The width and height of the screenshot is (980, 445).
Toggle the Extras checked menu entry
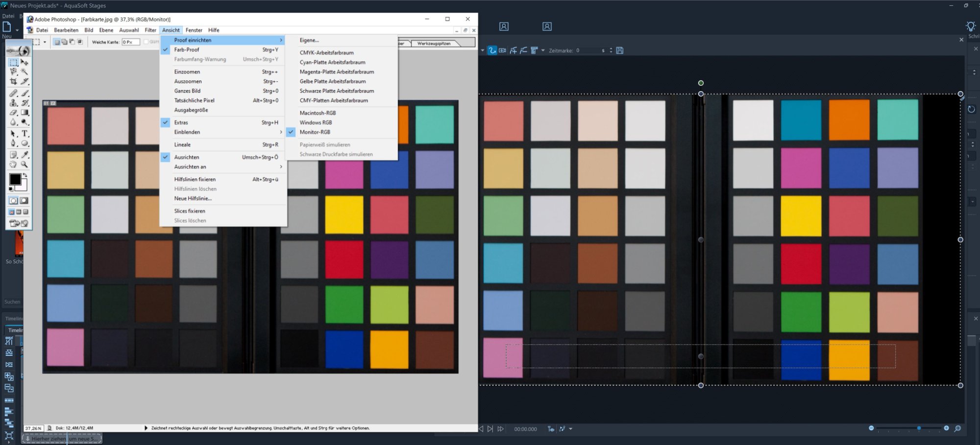click(x=181, y=123)
